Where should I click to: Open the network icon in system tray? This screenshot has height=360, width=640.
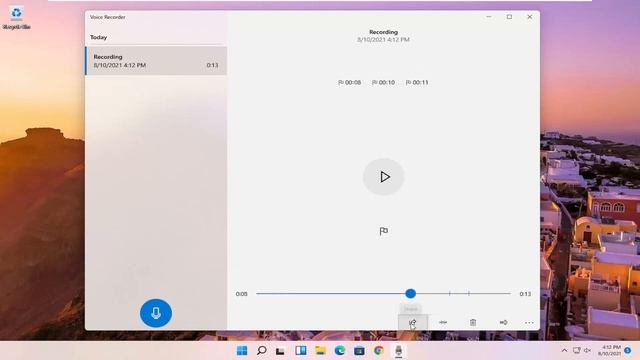(x=576, y=351)
